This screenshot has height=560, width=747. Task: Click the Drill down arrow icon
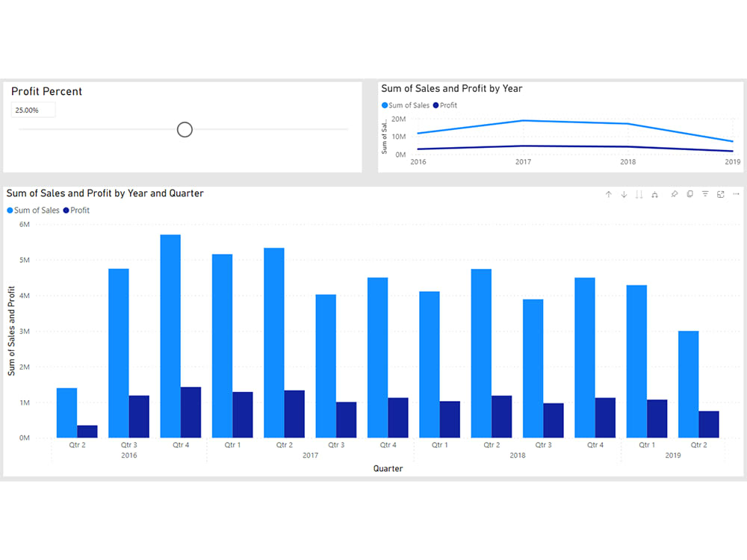point(624,194)
